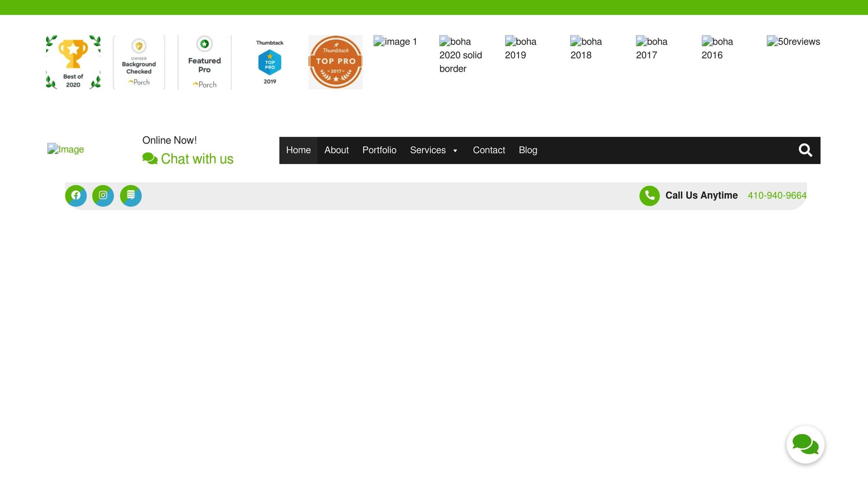The height and width of the screenshot is (488, 868).
Task: Click the Thumbtack Top Pro 2019 badge
Action: click(270, 62)
